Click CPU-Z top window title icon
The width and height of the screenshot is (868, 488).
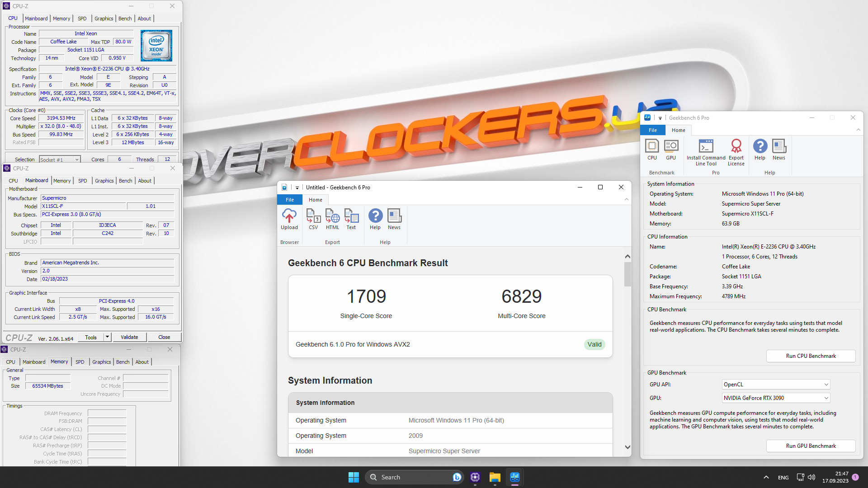point(6,6)
